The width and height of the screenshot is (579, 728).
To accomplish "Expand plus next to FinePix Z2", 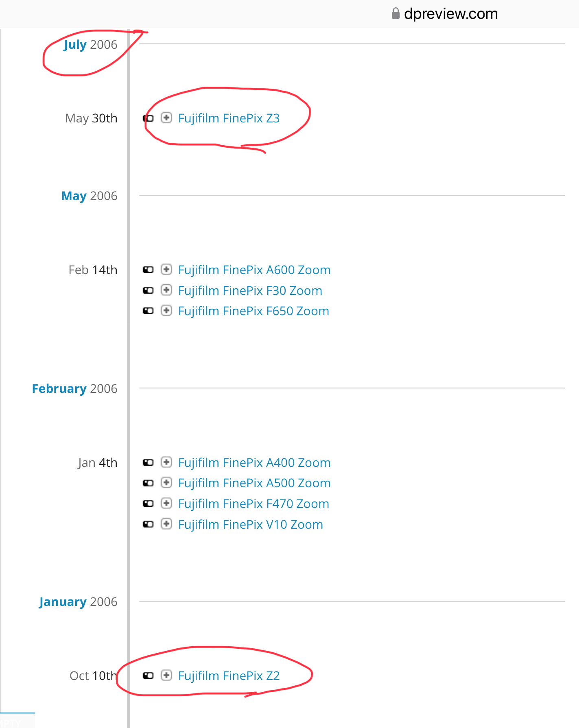I will pos(166,676).
